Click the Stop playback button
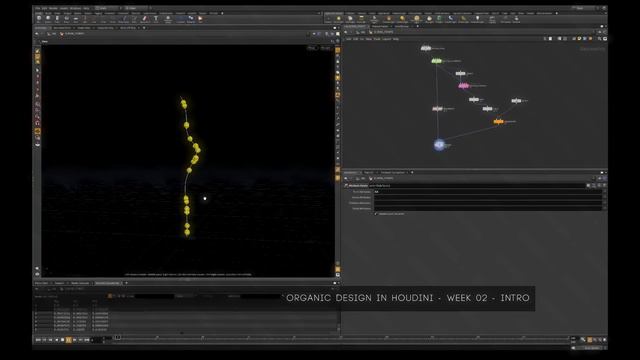The width and height of the screenshot is (640, 360). point(62,340)
